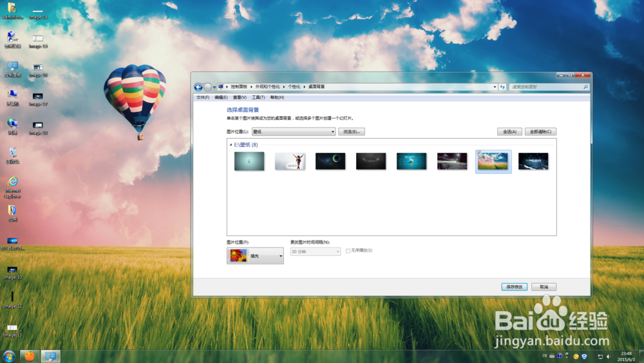This screenshot has width=644, height=363.
Task: Click the volume speaker tray icon
Action: click(x=609, y=357)
